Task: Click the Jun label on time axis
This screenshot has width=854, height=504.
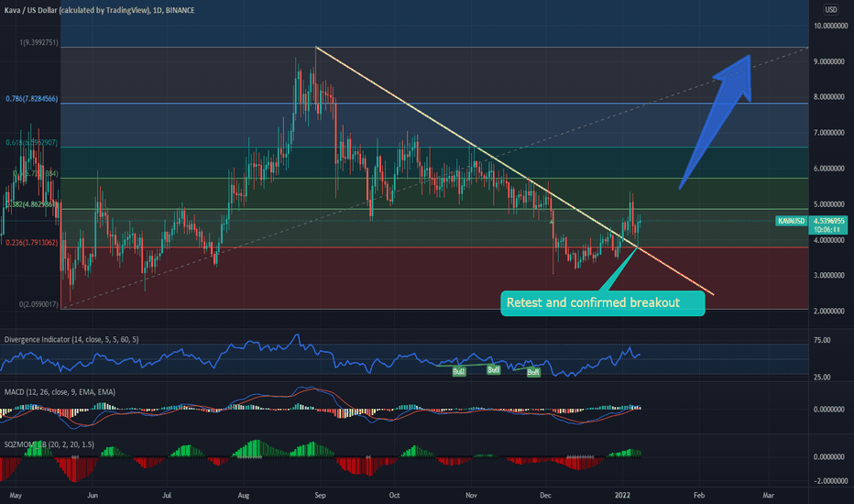Action: [x=93, y=495]
